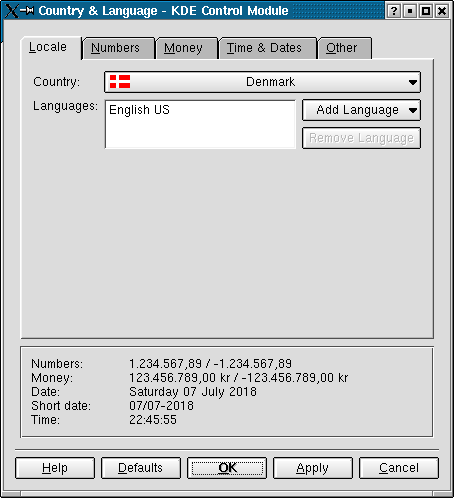
Task: Restore settings with the Defaults button
Action: 141,468
